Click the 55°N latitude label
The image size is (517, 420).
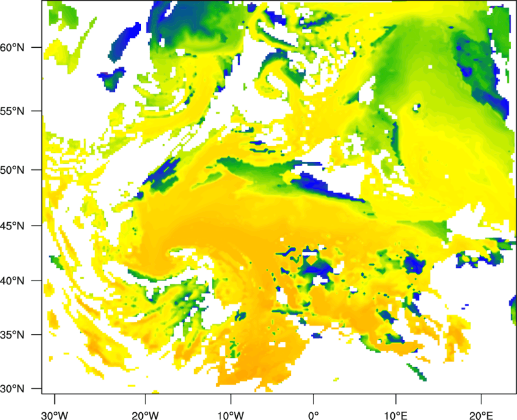[x=12, y=111]
